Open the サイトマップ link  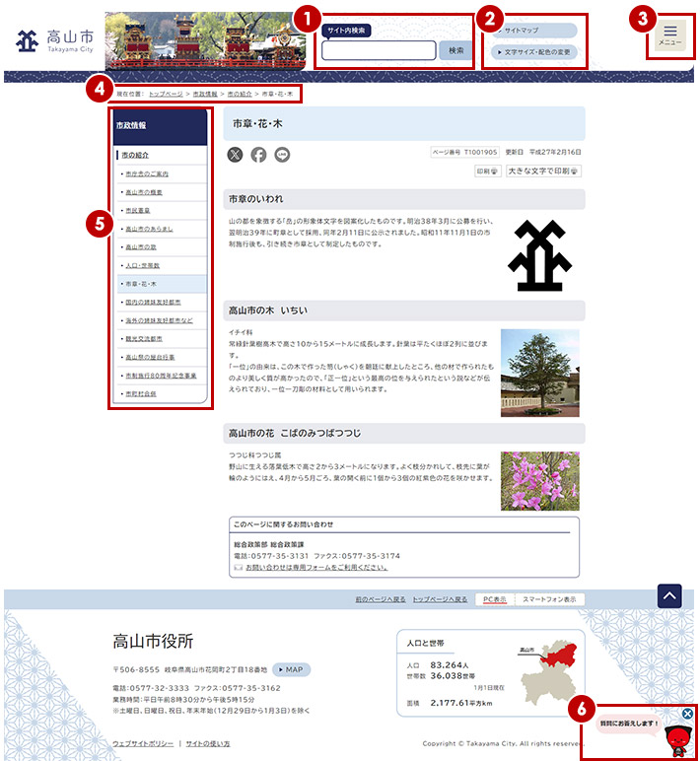pos(533,31)
